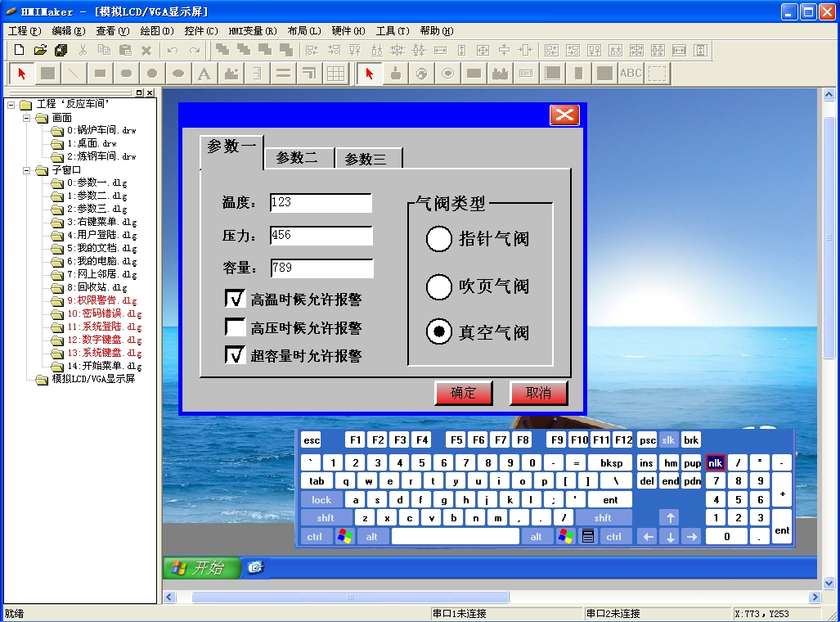Select 指针气阀 radio button
Image resolution: width=840 pixels, height=622 pixels.
coord(438,239)
